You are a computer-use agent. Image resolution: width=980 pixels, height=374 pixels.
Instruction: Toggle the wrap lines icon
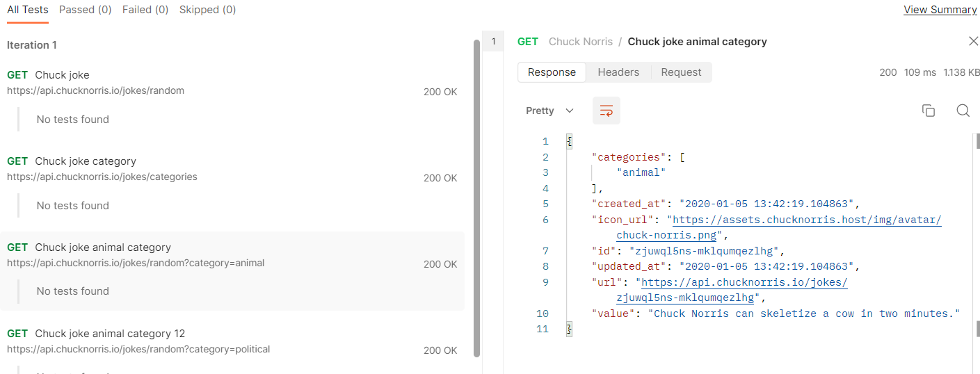coord(606,111)
